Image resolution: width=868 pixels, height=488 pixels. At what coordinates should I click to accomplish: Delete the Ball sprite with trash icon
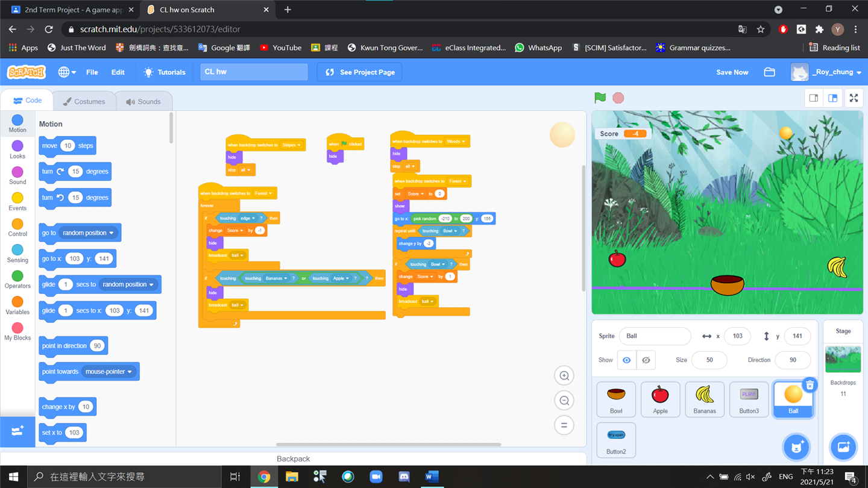click(810, 385)
